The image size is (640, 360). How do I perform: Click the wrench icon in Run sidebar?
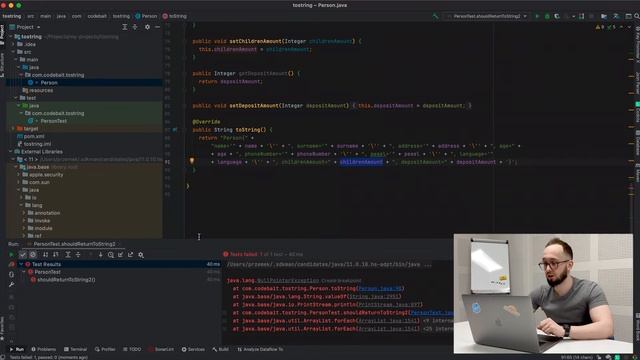[x=11, y=284]
